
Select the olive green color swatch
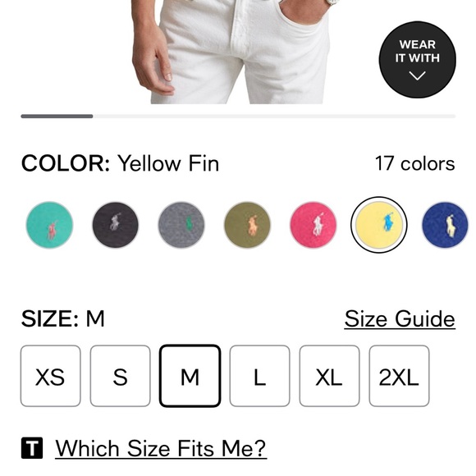pos(247,225)
